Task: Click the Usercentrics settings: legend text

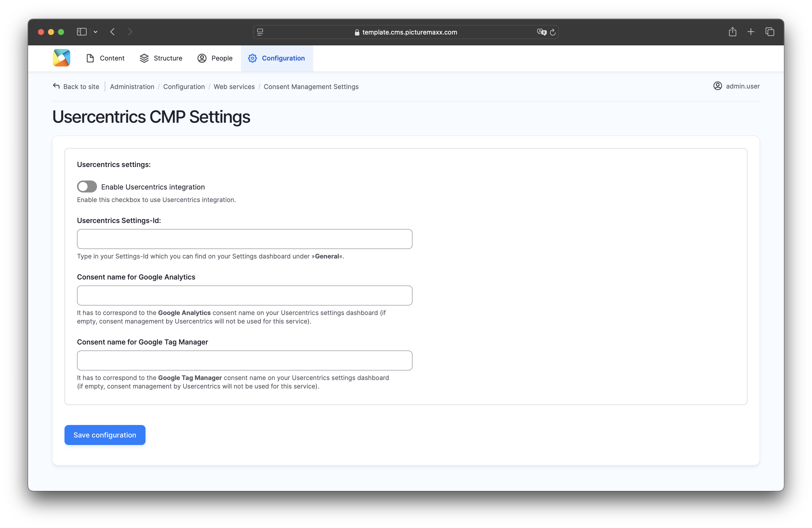Action: [x=113, y=164]
